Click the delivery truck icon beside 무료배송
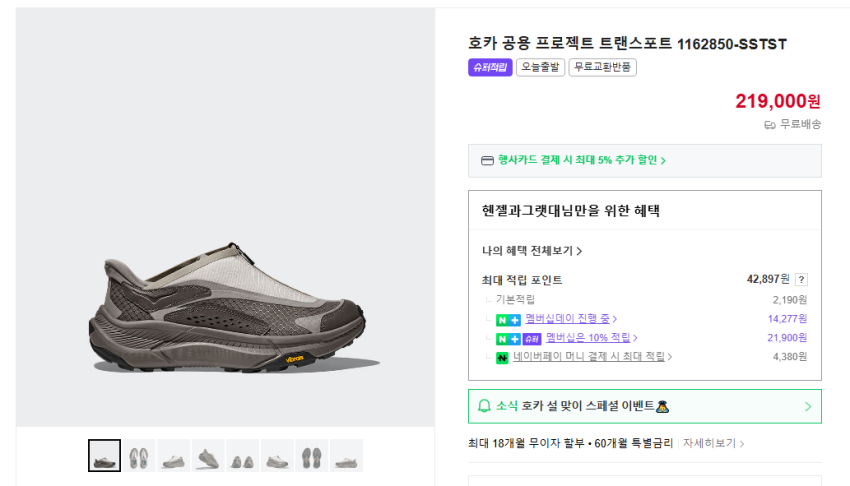 tap(770, 125)
